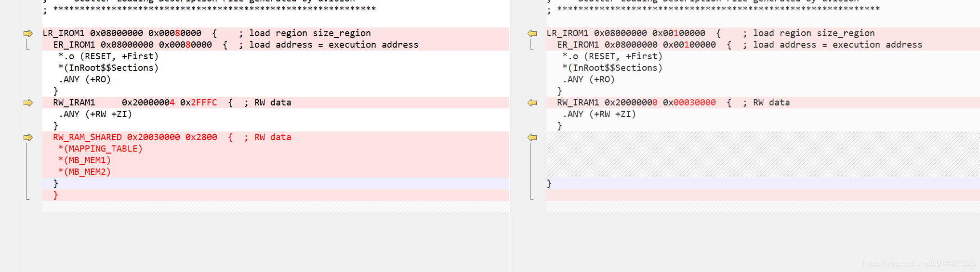Select left pane line 'LR_IROM1 0x08000000 0x00080000'
The image size is (980, 272).
tap(122, 33)
